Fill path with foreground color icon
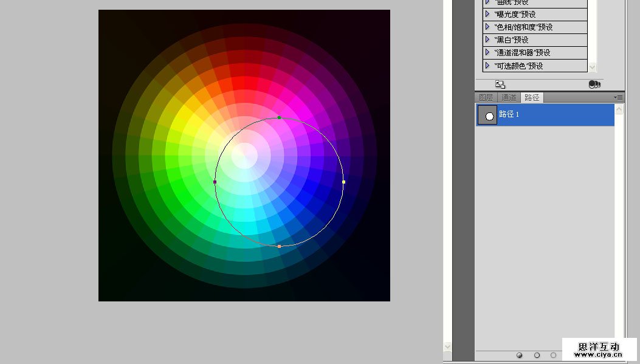This screenshot has height=364, width=640. [520, 355]
